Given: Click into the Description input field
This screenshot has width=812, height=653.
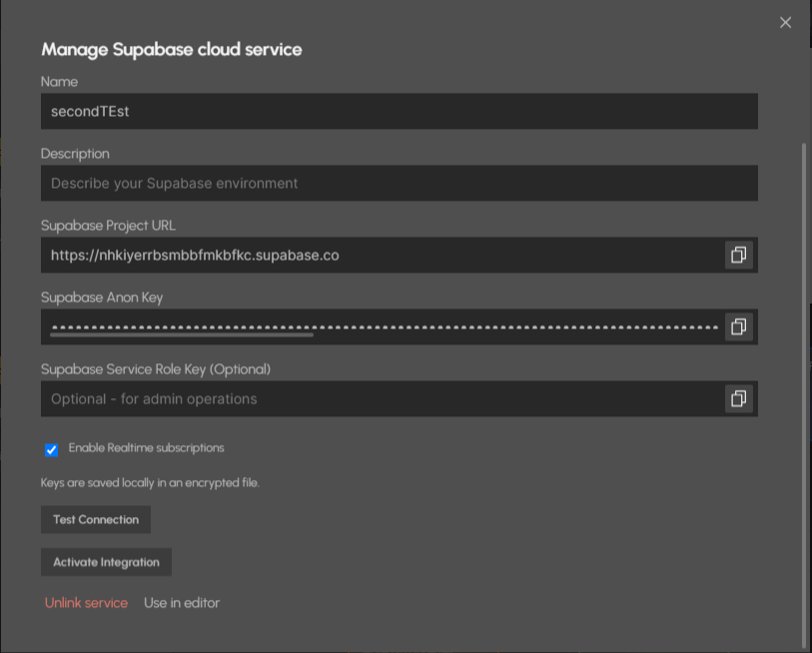Looking at the screenshot, I should pos(400,184).
